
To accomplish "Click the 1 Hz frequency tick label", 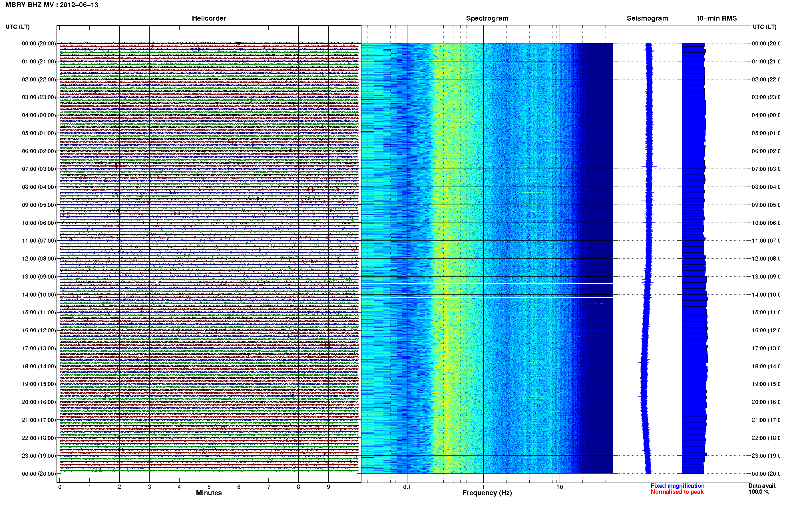I will tap(483, 487).
